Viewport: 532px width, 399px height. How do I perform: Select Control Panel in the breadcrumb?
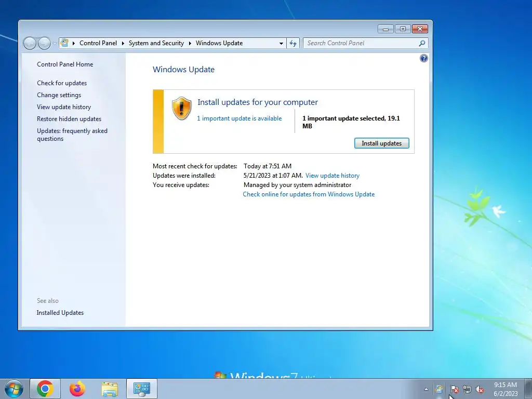tap(98, 43)
